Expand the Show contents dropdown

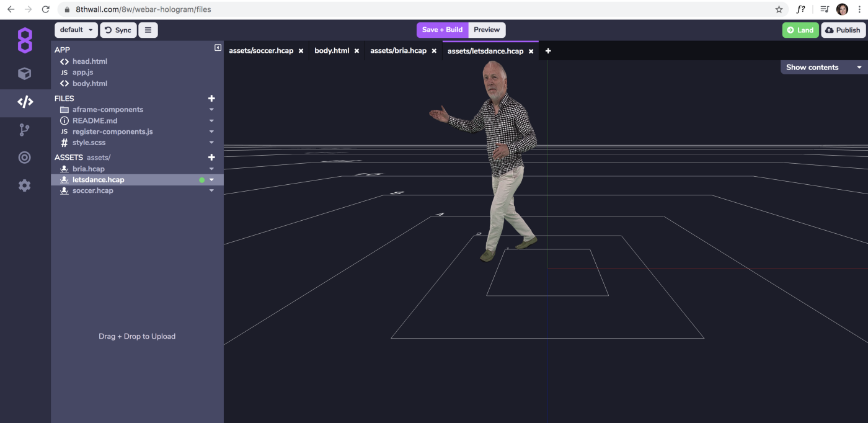click(x=823, y=68)
